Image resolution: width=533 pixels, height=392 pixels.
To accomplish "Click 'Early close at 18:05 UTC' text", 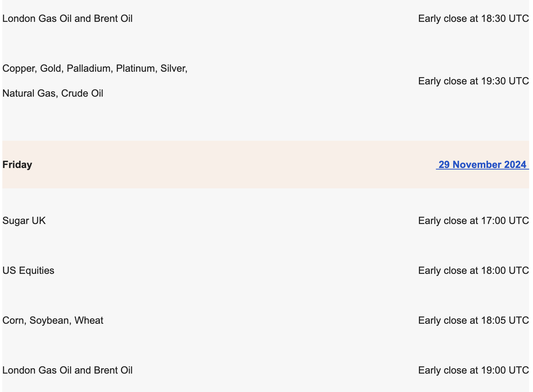I will click(473, 320).
